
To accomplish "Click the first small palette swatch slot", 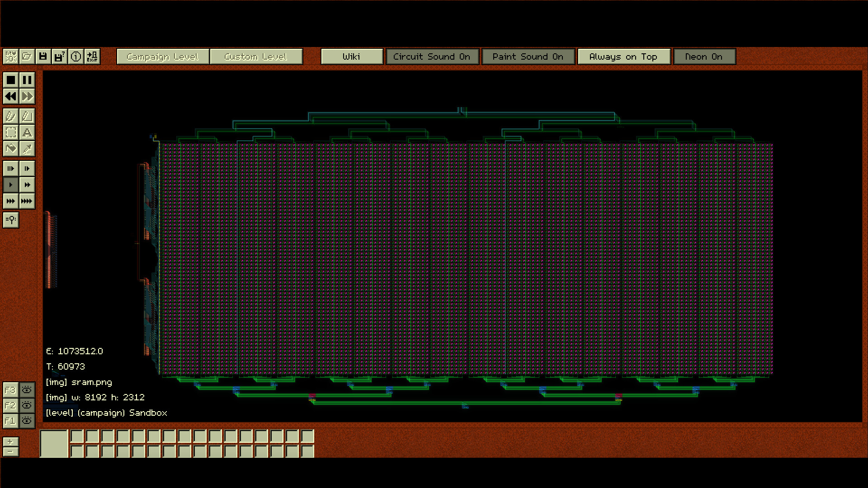I will [x=77, y=436].
